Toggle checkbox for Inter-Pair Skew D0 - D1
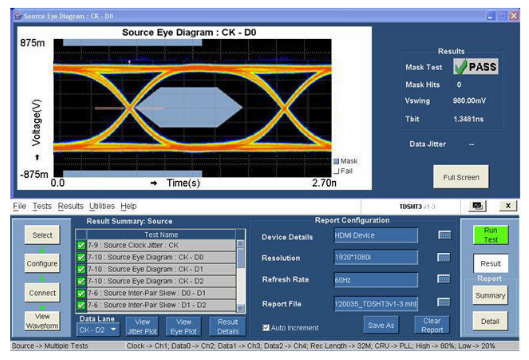Screen dimensions: 529x360 point(81,293)
